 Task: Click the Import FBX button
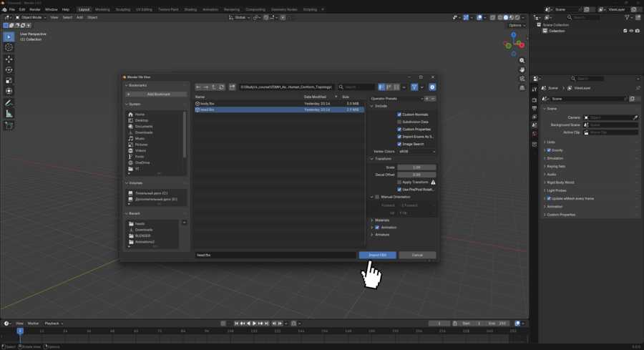tap(377, 255)
